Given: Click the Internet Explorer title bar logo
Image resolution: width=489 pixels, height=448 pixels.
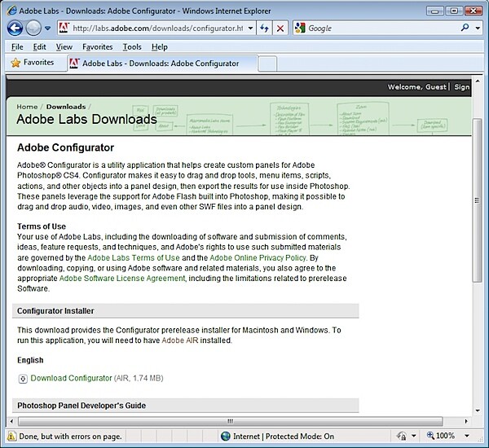Looking at the screenshot, I should point(12,11).
